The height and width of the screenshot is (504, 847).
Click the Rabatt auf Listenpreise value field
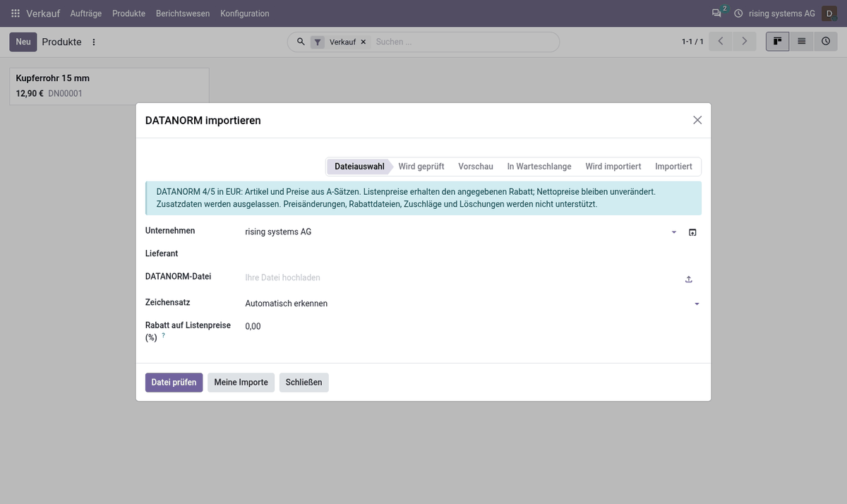pyautogui.click(x=473, y=326)
